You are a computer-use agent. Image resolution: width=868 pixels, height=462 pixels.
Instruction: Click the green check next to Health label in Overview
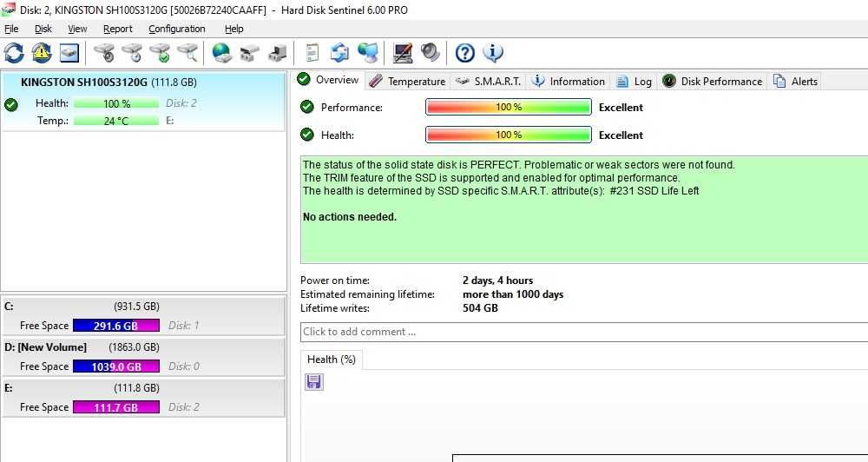(307, 134)
